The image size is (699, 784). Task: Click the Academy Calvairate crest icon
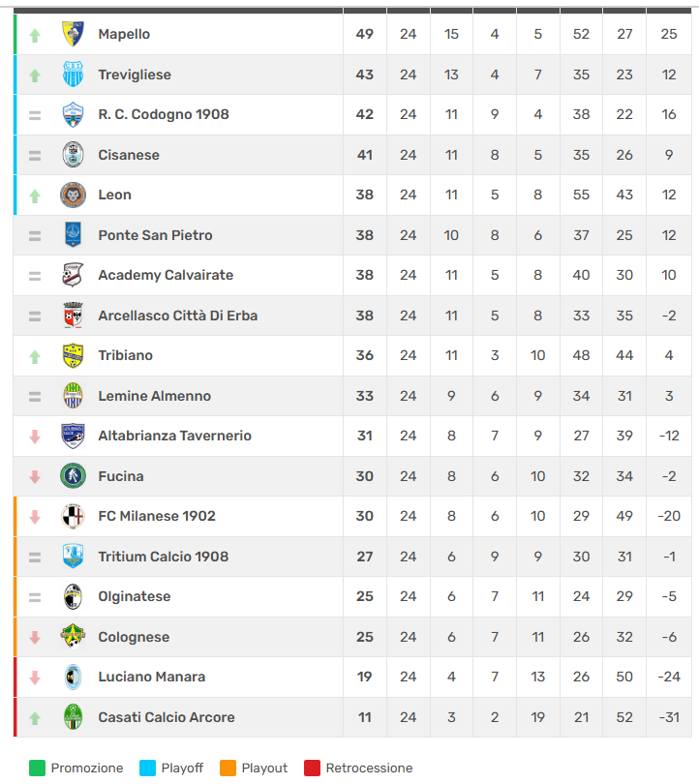tap(73, 275)
